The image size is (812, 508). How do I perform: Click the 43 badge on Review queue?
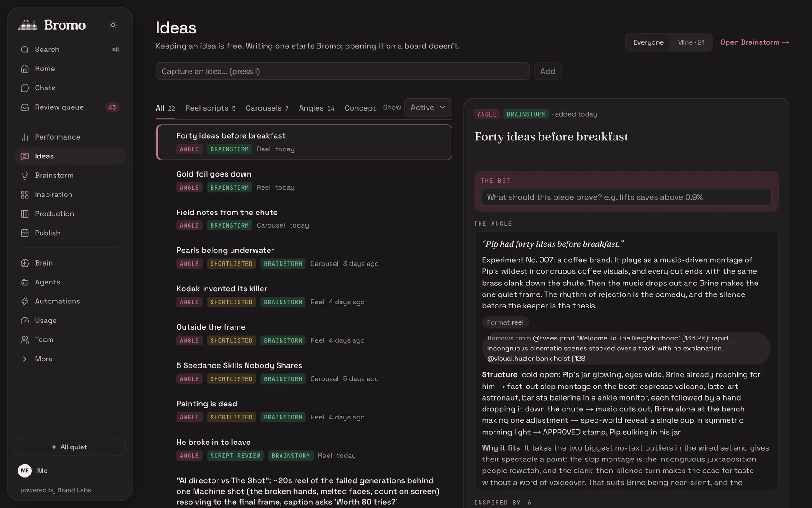point(112,107)
